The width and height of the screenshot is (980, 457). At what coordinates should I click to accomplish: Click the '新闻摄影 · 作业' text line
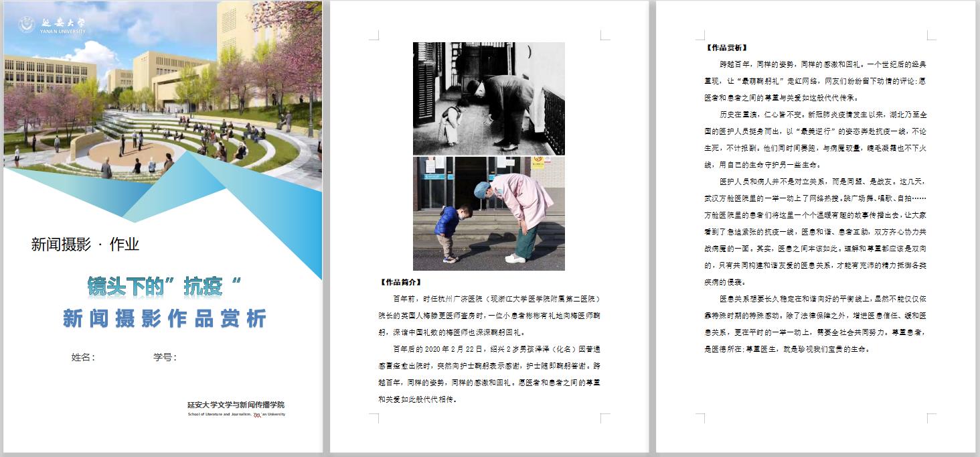pyautogui.click(x=85, y=245)
